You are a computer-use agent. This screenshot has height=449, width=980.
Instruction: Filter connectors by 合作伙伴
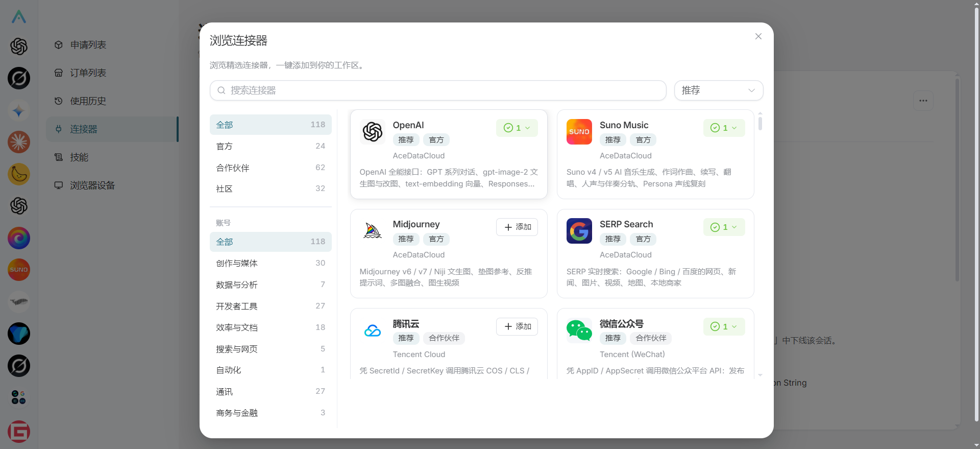271,168
